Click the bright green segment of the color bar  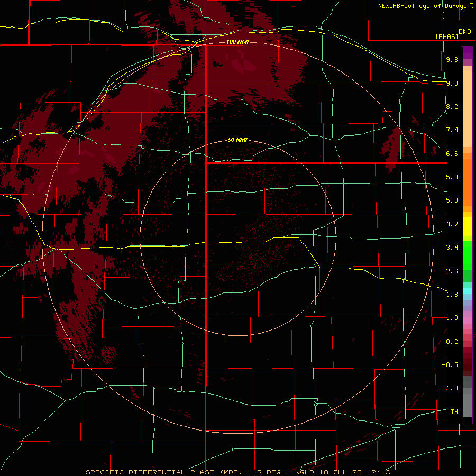point(467,255)
